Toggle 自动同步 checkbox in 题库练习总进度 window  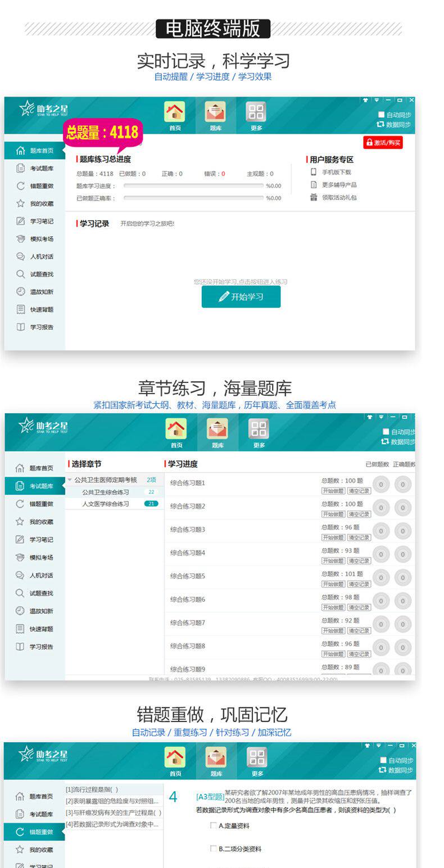[x=382, y=115]
